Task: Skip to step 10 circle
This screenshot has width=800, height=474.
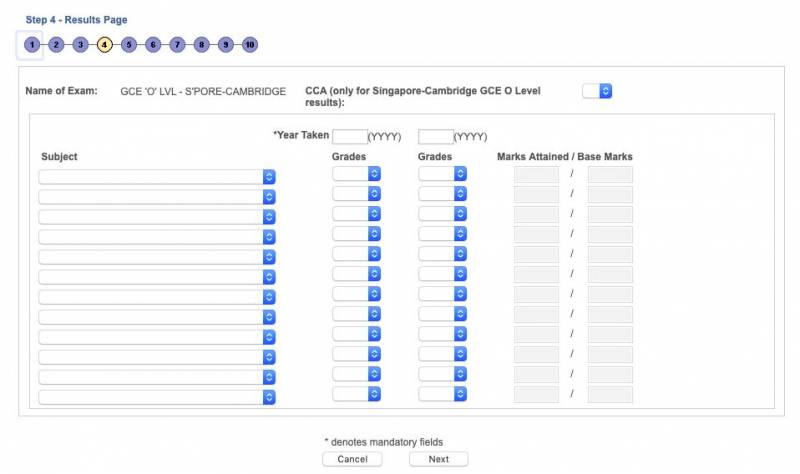Action: pos(250,45)
